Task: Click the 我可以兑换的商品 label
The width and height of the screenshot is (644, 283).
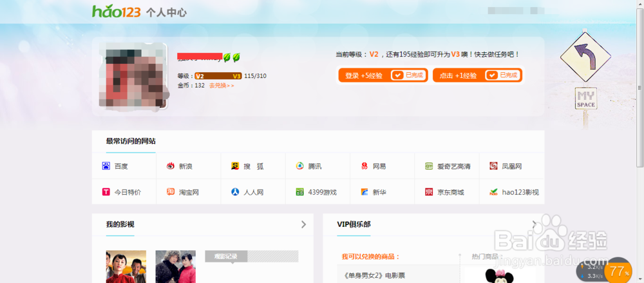Action: pyautogui.click(x=371, y=257)
